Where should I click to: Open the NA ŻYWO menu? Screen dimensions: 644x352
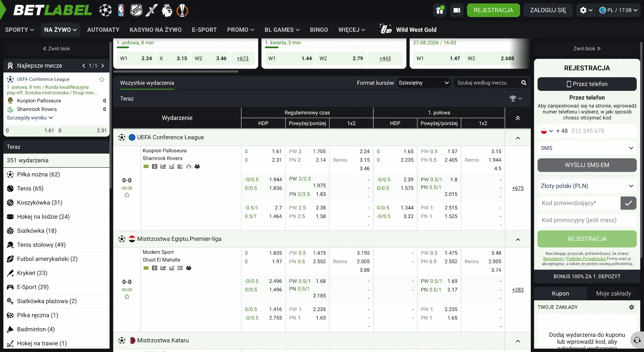(60, 30)
